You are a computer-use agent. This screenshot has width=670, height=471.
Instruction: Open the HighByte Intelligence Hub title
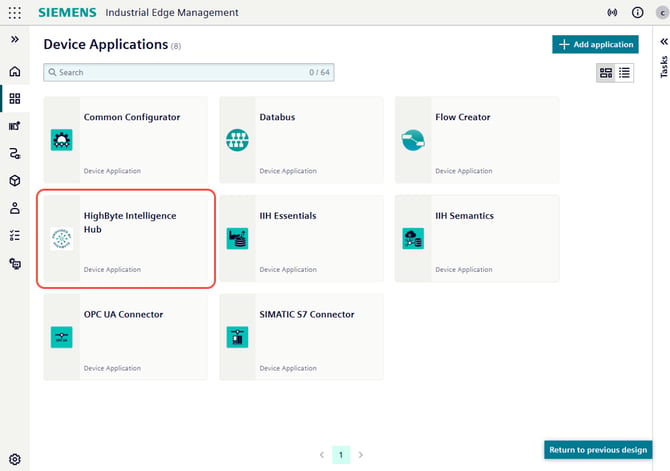tap(130, 222)
